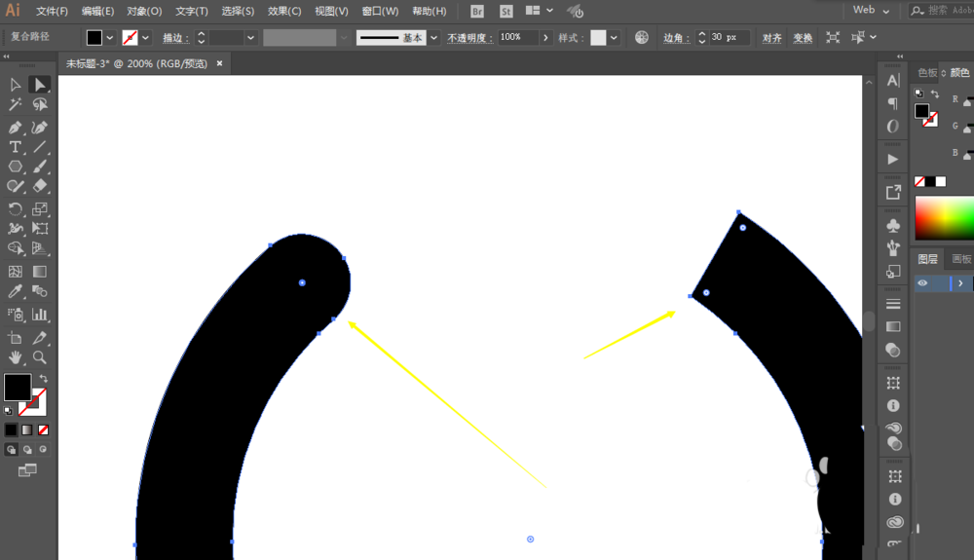The width and height of the screenshot is (974, 560).
Task: Enable Draw Inside mode
Action: tap(43, 450)
